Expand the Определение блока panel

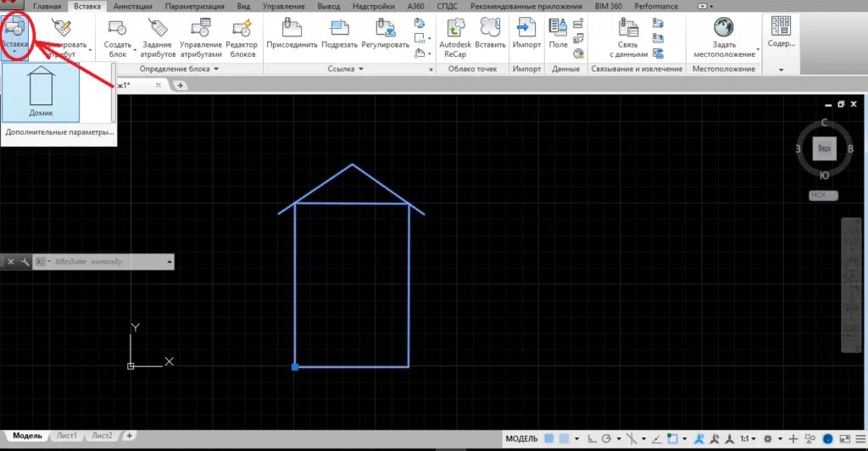click(179, 69)
